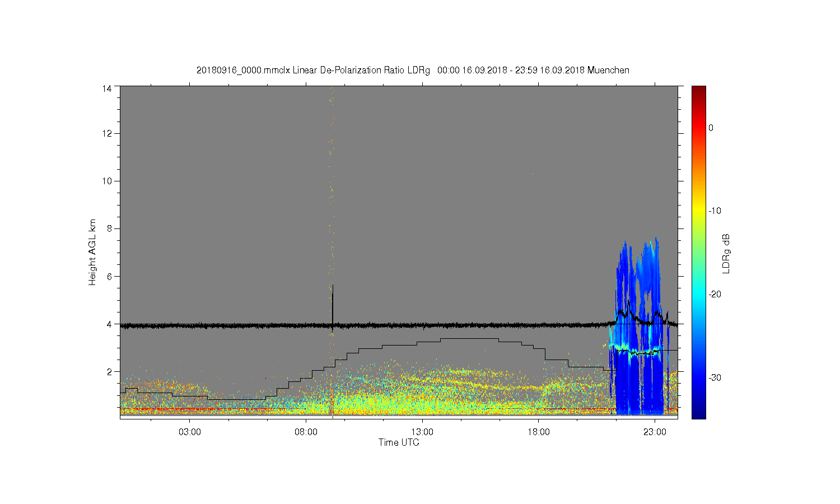Select the 13:00 time axis label
Viewport: 840px width, 504px height.
click(422, 432)
